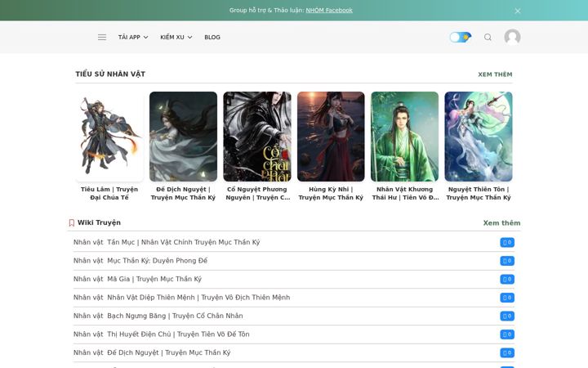Image resolution: width=588 pixels, height=368 pixels.
Task: Open Tần Mục | Nhân Vật Chính wiki entry
Action: 184,242
